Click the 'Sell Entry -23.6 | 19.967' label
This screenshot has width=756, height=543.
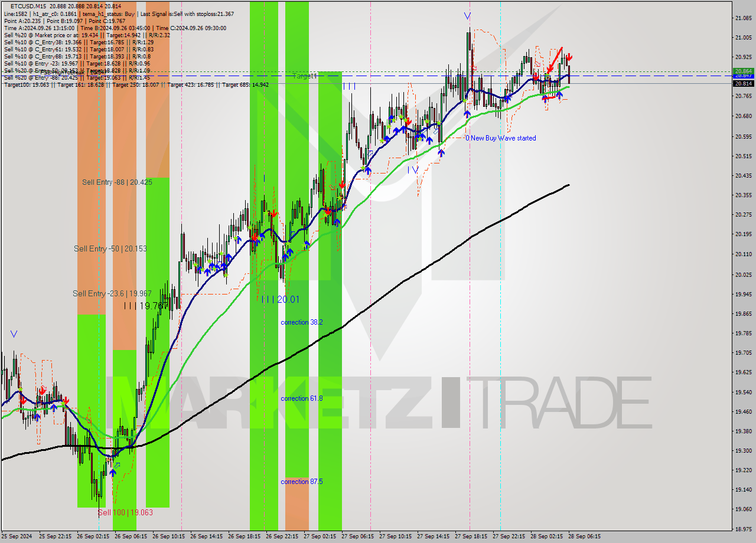(x=112, y=293)
